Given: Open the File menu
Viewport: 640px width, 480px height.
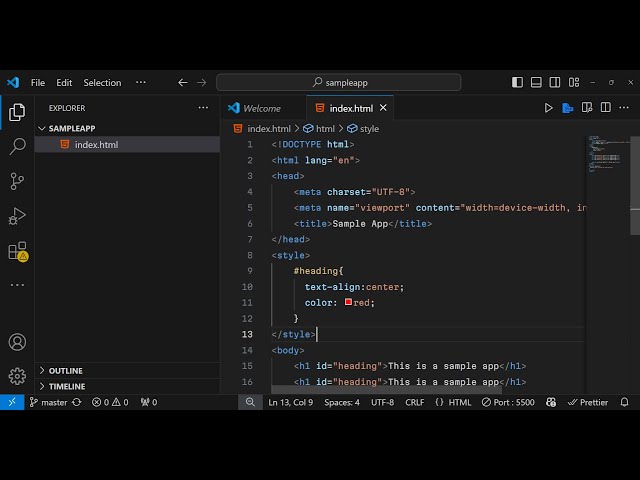Looking at the screenshot, I should [38, 83].
